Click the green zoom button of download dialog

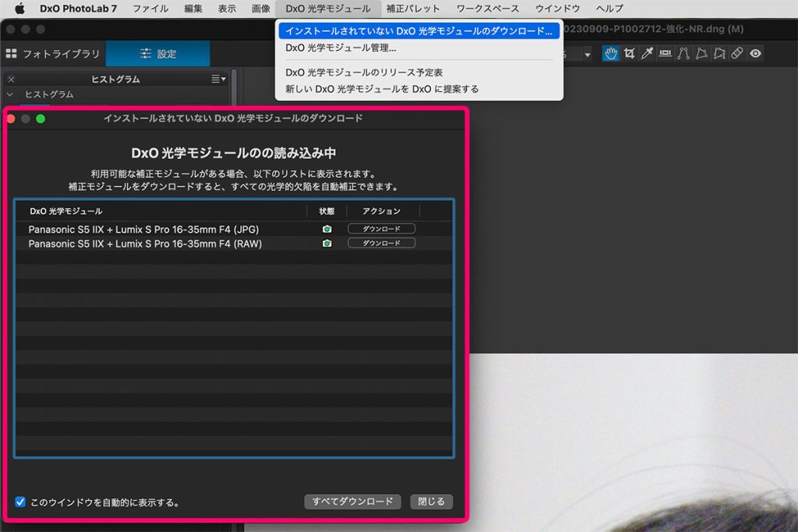(x=41, y=119)
